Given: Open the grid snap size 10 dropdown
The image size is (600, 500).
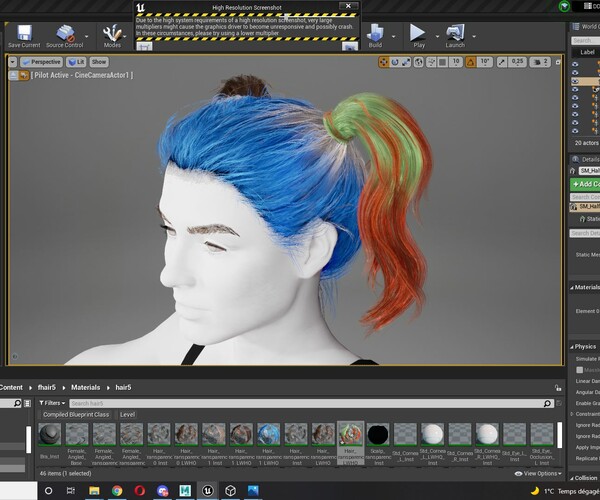Looking at the screenshot, I should [456, 62].
